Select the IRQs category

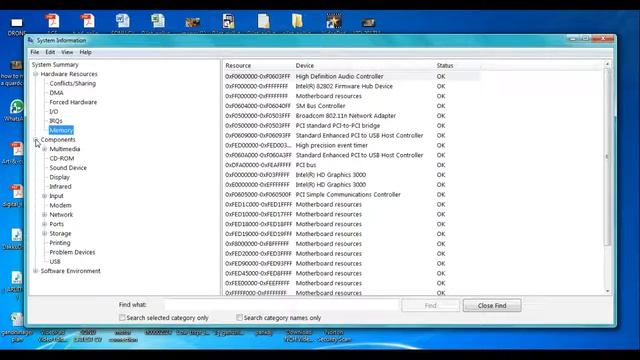[56, 121]
